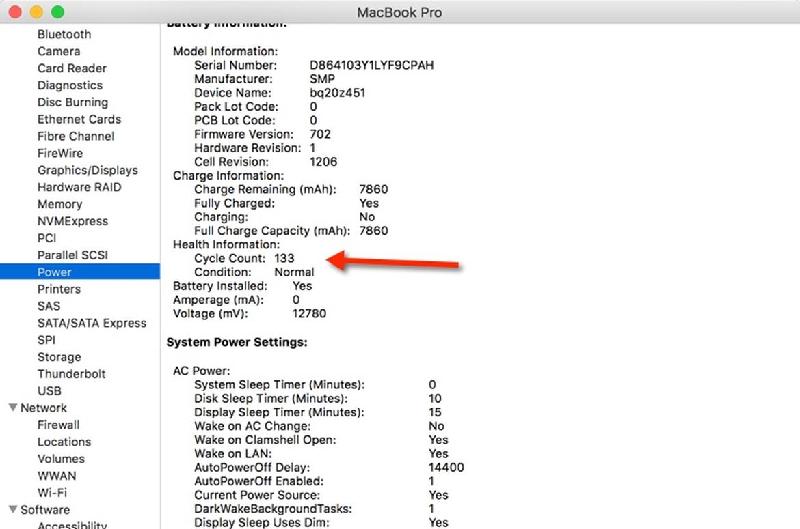
Task: Select Camera in the hardware list
Action: pyautogui.click(x=59, y=51)
